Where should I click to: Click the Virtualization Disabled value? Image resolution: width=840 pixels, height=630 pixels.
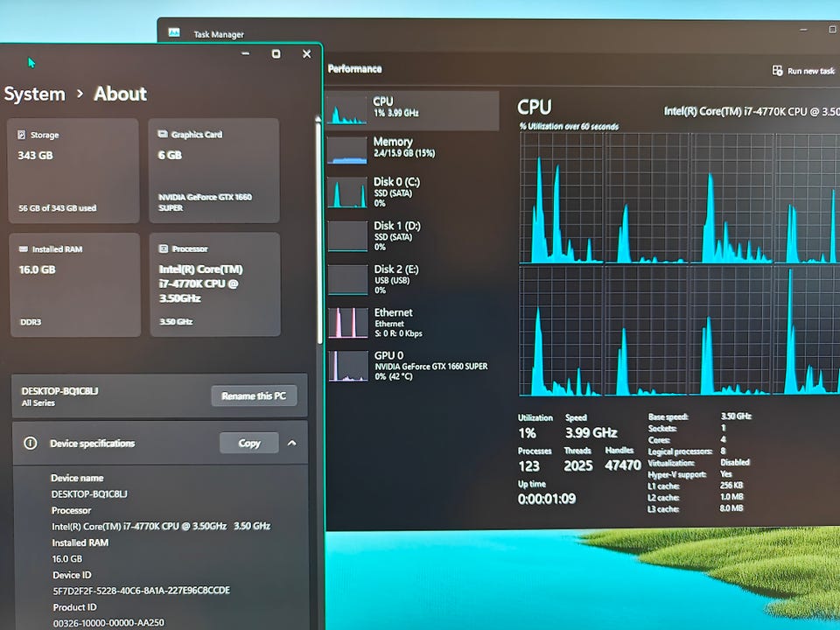735,462
